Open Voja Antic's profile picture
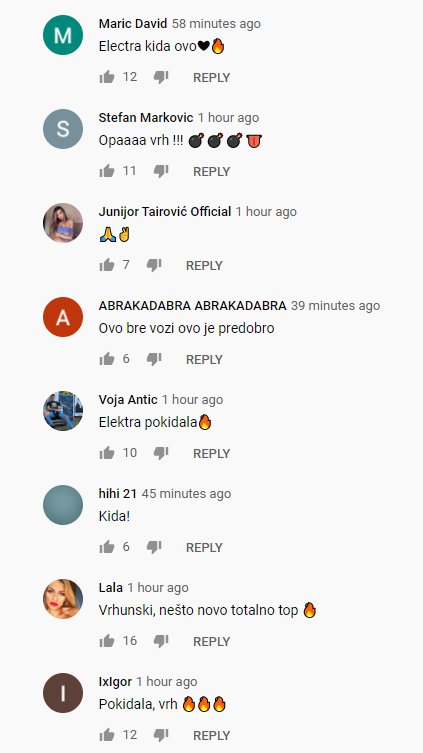 (x=63, y=411)
